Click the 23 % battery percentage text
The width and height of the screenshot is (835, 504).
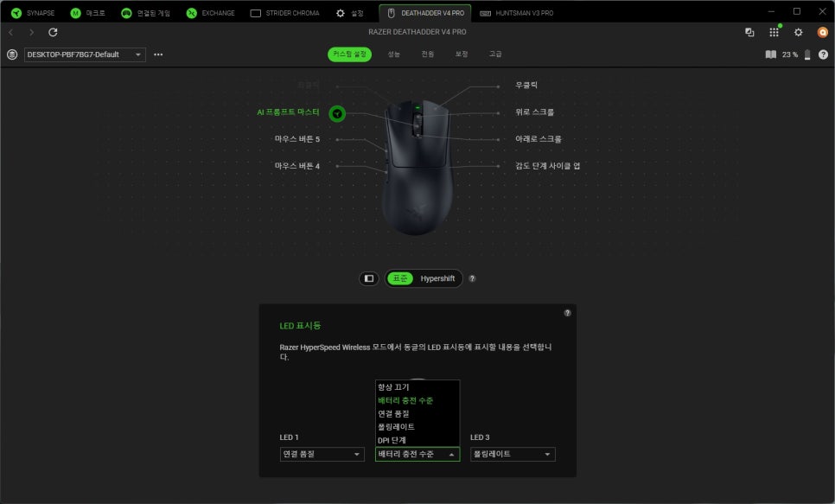[x=790, y=54]
